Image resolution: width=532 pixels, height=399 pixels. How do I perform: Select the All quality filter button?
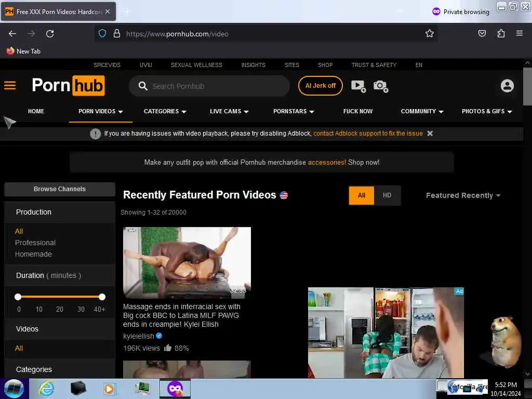(362, 195)
